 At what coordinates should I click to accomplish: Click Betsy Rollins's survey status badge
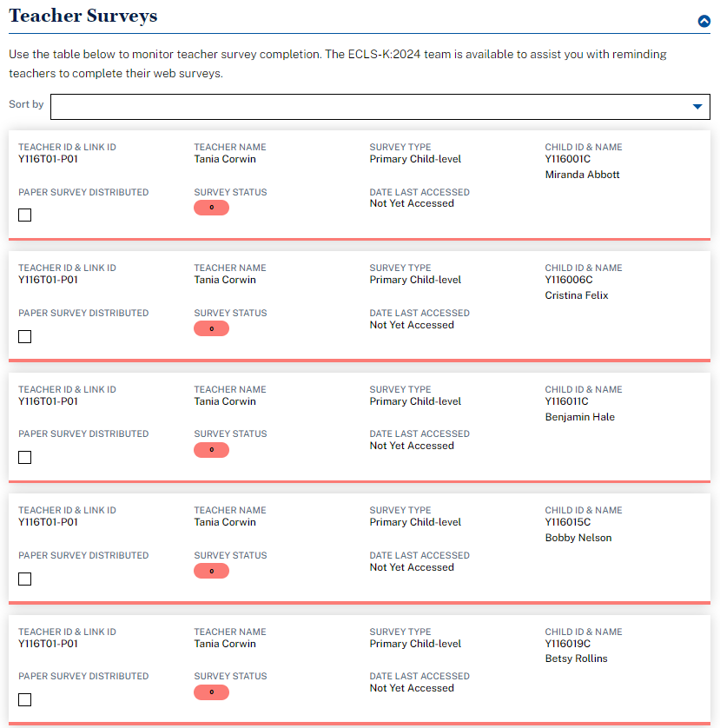coord(211,692)
